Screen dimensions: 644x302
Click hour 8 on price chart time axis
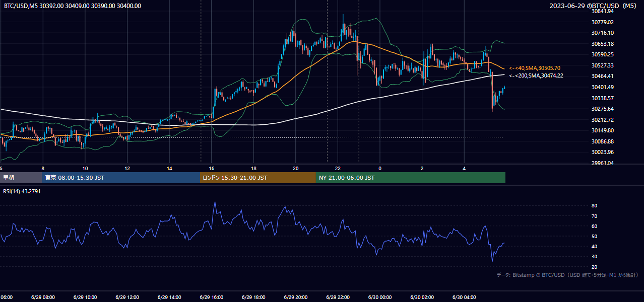coord(43,169)
